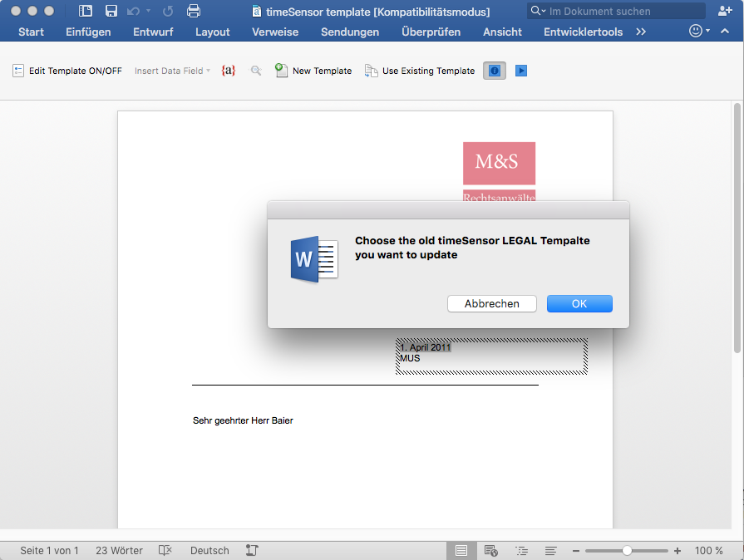Zoom out with the minus button
The width and height of the screenshot is (744, 560).
(x=575, y=551)
